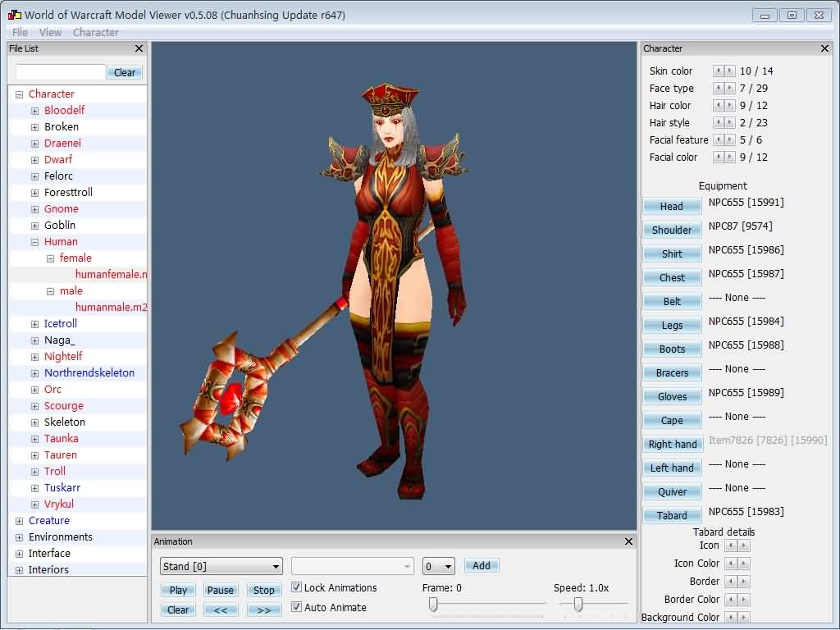840x630 pixels.
Task: Click the animation Clear button
Action: [x=178, y=610]
